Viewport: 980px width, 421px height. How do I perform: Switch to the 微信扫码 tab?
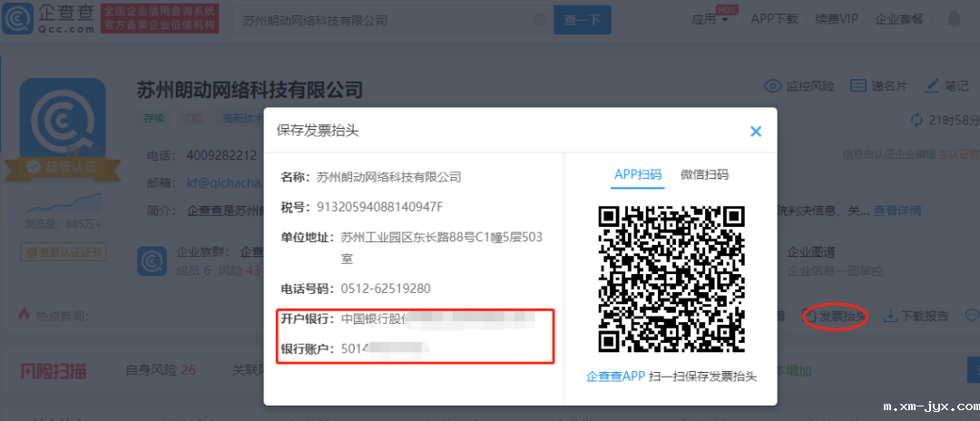[704, 174]
